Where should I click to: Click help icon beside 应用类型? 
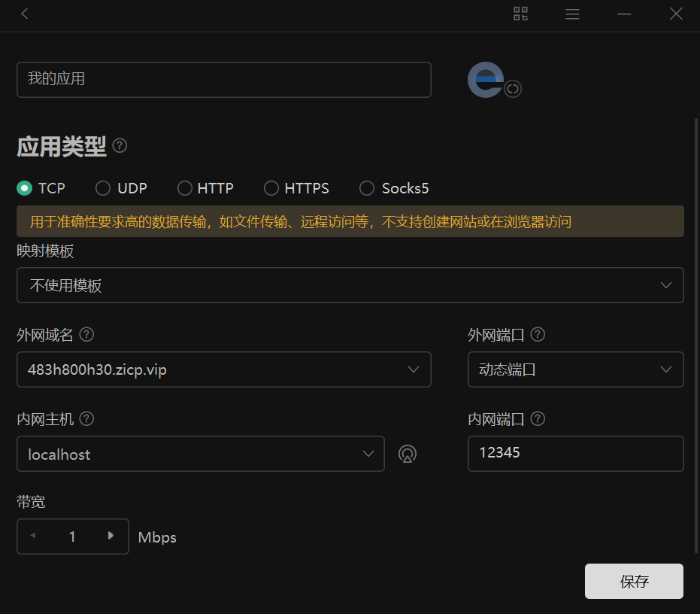click(x=120, y=146)
